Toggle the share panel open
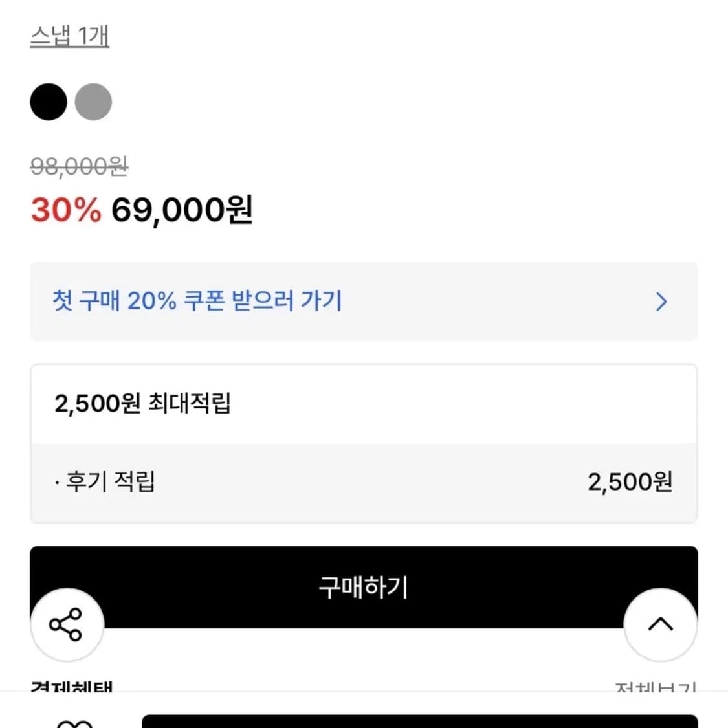The height and width of the screenshot is (728, 728). (67, 624)
